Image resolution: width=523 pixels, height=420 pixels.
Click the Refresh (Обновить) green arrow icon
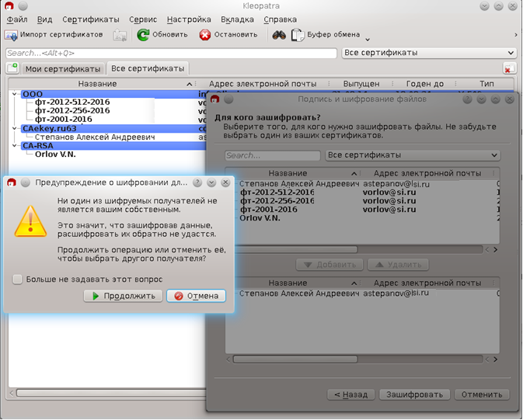143,35
